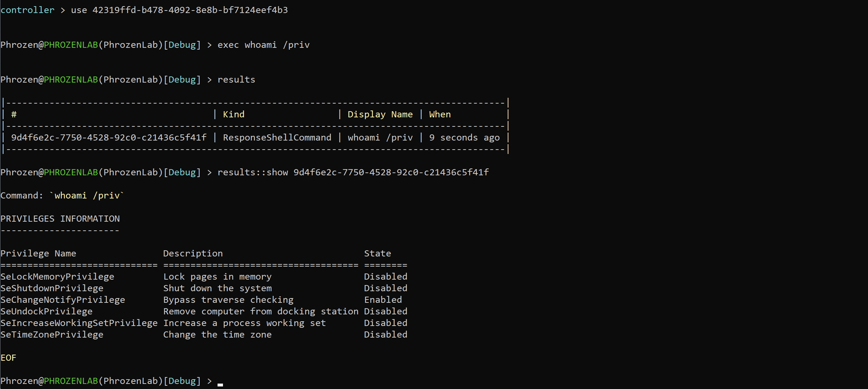Click the 'Disabled' state of SeLockMemoryPrivilege
868x389 pixels.
385,277
